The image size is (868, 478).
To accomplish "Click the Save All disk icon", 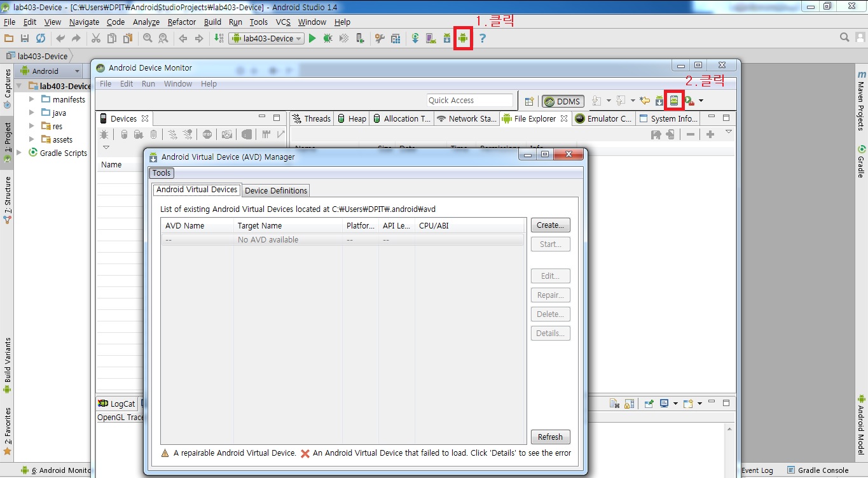I will click(25, 38).
